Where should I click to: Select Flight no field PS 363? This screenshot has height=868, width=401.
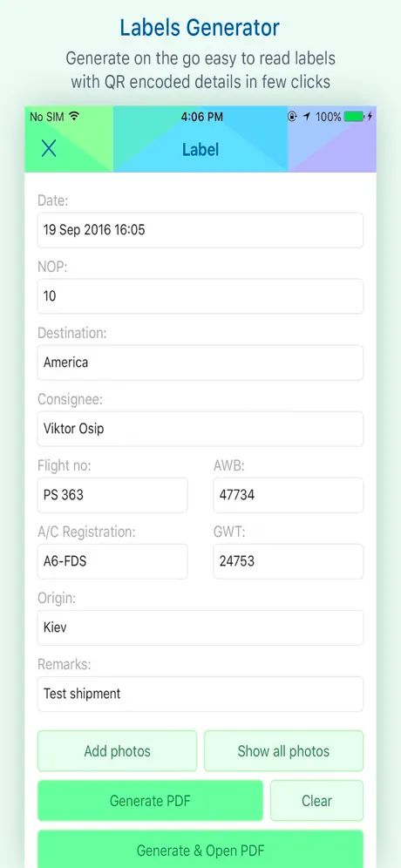[x=112, y=495]
